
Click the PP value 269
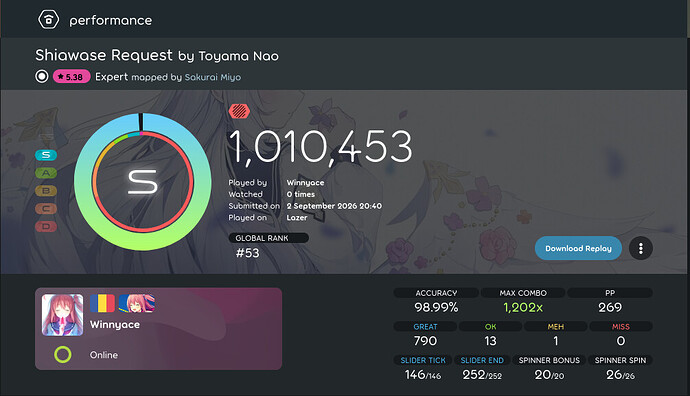point(610,307)
